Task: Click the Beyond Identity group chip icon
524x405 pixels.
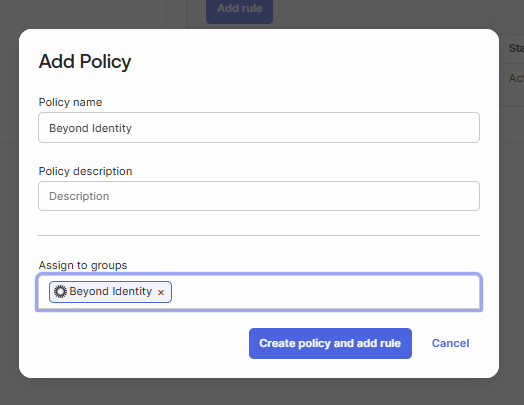Action: (x=60, y=292)
